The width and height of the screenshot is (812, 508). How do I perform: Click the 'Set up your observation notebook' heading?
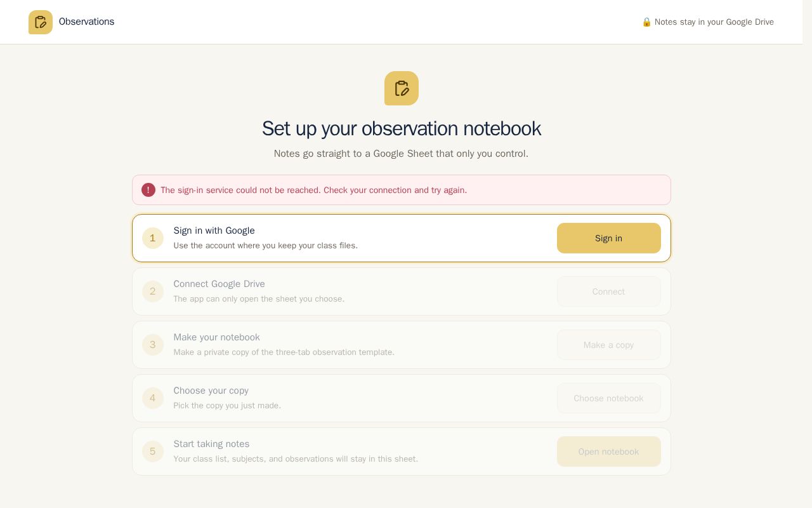click(402, 128)
